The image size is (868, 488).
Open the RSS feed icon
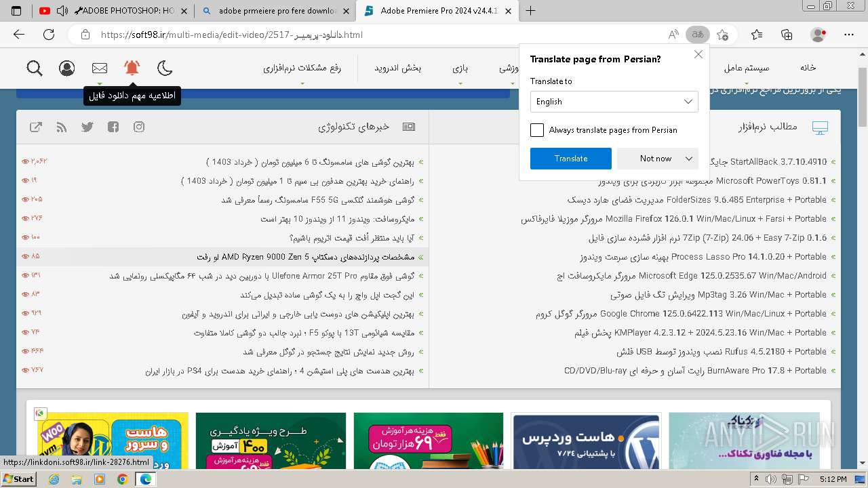click(62, 127)
